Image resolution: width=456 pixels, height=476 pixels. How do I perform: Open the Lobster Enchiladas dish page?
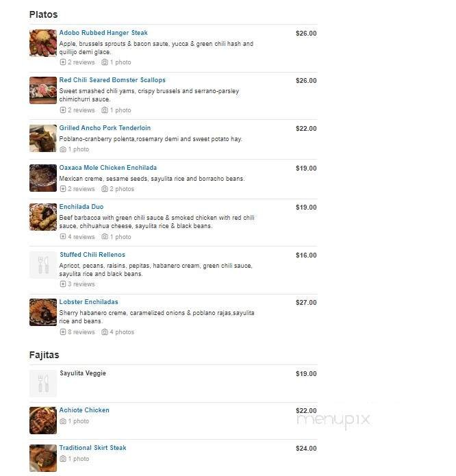click(88, 302)
